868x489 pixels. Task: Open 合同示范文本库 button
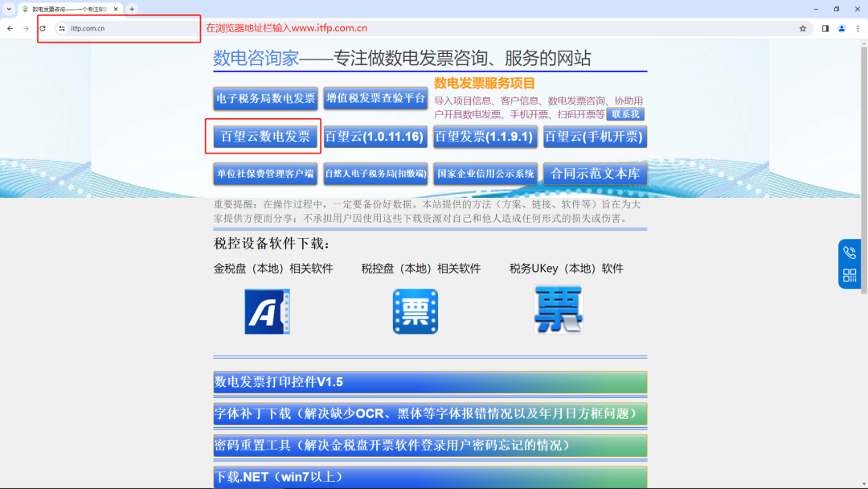[x=595, y=174]
